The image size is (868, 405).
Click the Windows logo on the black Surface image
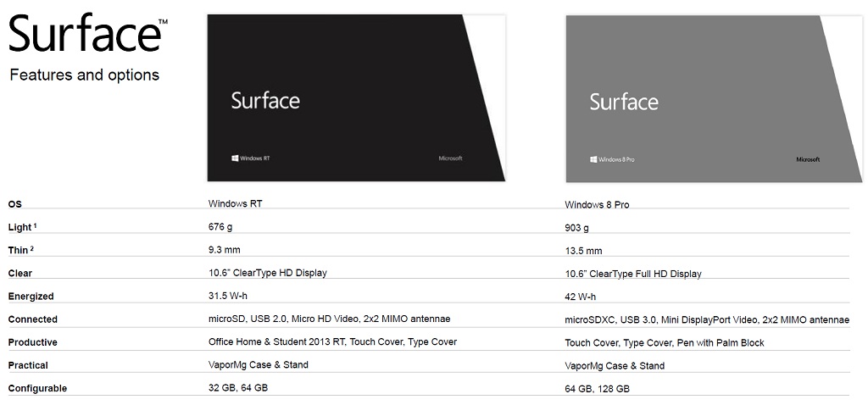235,158
